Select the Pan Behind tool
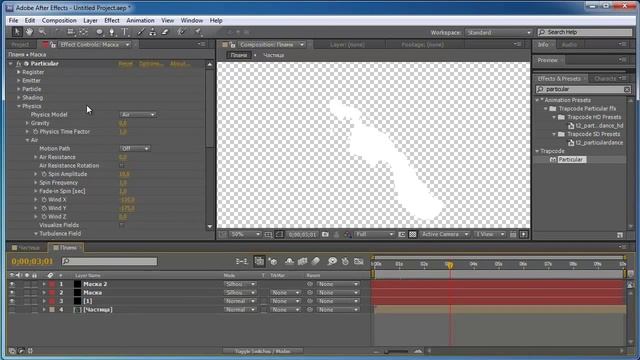Viewport: 640px width, 360px height. pyautogui.click(x=84, y=32)
